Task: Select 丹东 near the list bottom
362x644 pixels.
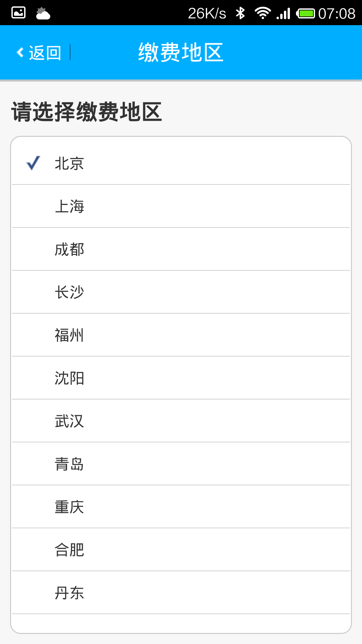Action: (x=69, y=593)
